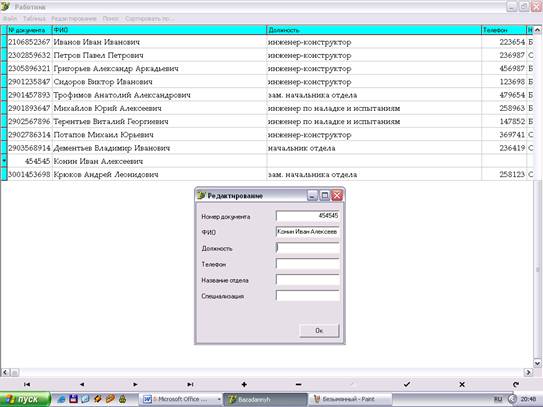This screenshot has width=543, height=407.
Task: Open the Редактирование menu in menu bar
Action: pyautogui.click(x=74, y=18)
